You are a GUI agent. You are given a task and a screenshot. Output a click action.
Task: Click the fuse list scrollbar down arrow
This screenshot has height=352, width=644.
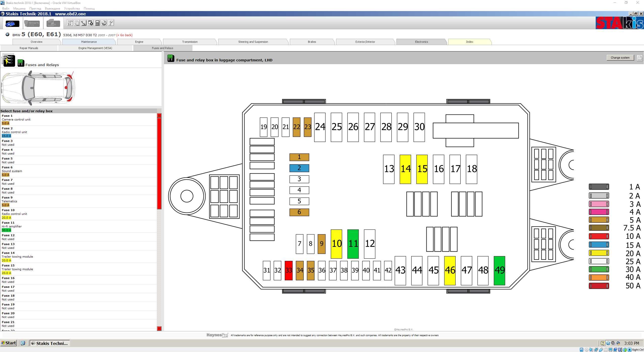(159, 328)
